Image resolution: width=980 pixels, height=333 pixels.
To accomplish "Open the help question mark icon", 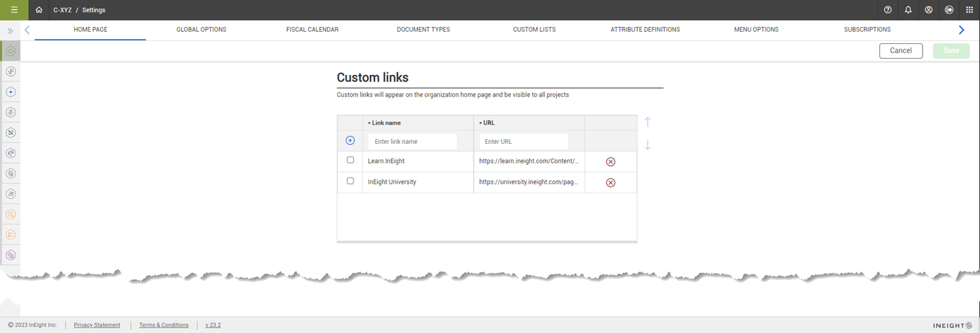I will tap(888, 10).
